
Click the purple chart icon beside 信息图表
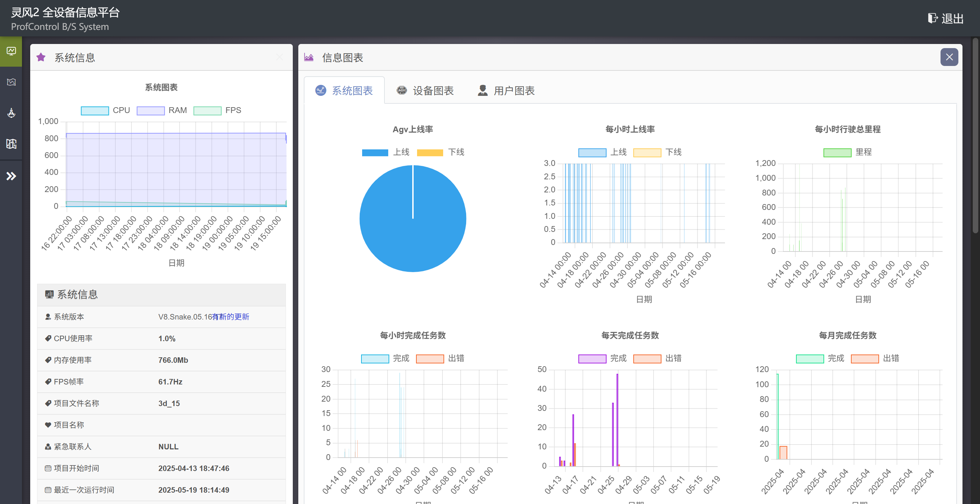pos(308,57)
